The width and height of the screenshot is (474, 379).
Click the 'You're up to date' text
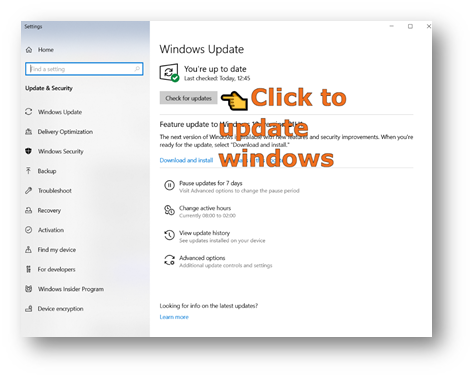click(215, 69)
